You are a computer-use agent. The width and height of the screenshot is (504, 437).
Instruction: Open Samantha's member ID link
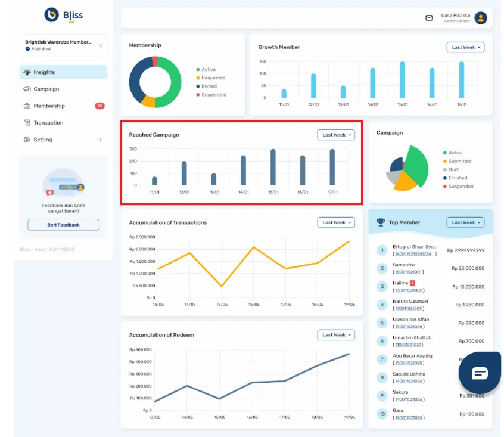click(408, 272)
